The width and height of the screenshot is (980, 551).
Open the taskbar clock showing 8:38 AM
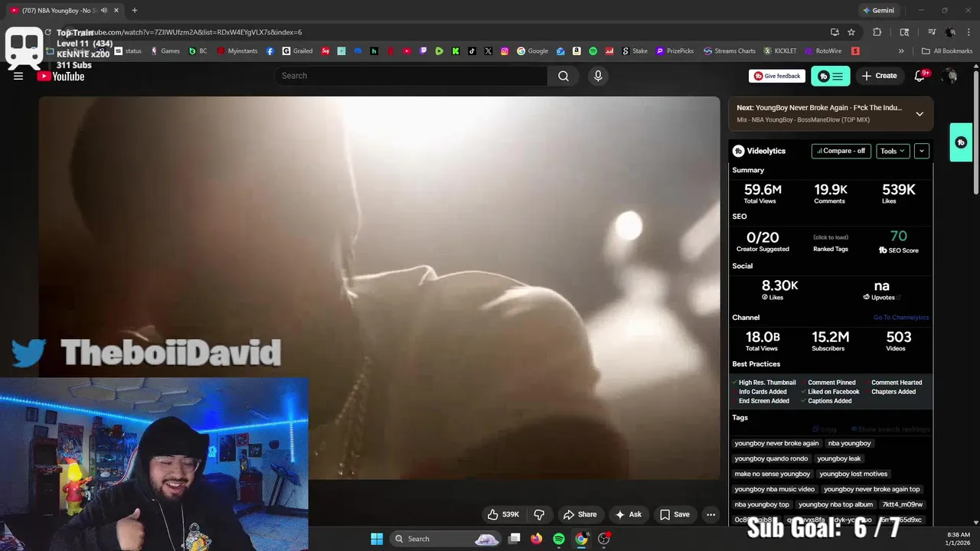[x=959, y=539]
